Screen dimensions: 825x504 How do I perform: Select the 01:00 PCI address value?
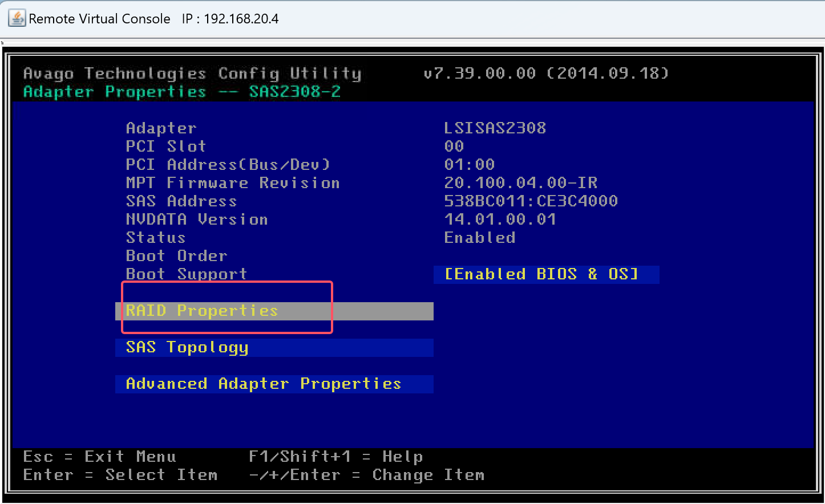pos(470,164)
